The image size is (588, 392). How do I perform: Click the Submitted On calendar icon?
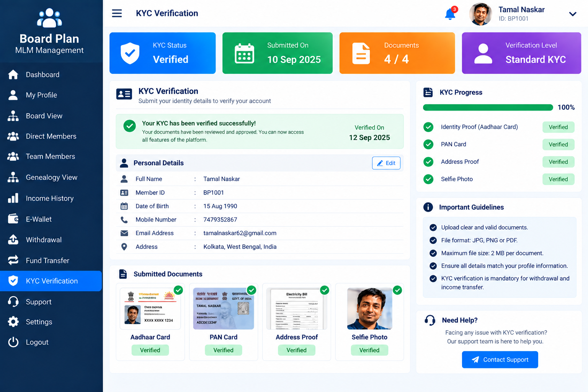pyautogui.click(x=244, y=53)
